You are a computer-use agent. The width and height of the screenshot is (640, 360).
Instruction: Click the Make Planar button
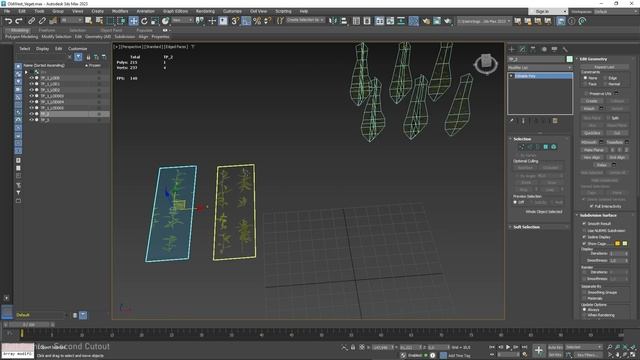593,150
